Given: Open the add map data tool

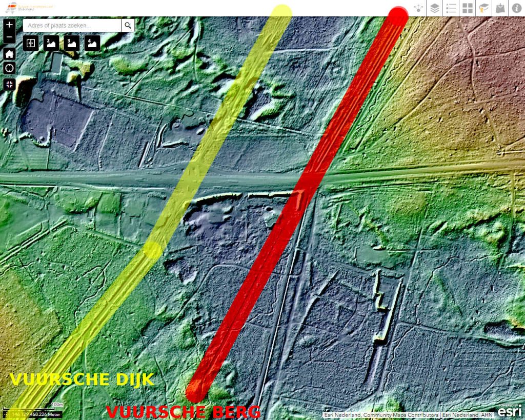Looking at the screenshot, I should pyautogui.click(x=500, y=8).
